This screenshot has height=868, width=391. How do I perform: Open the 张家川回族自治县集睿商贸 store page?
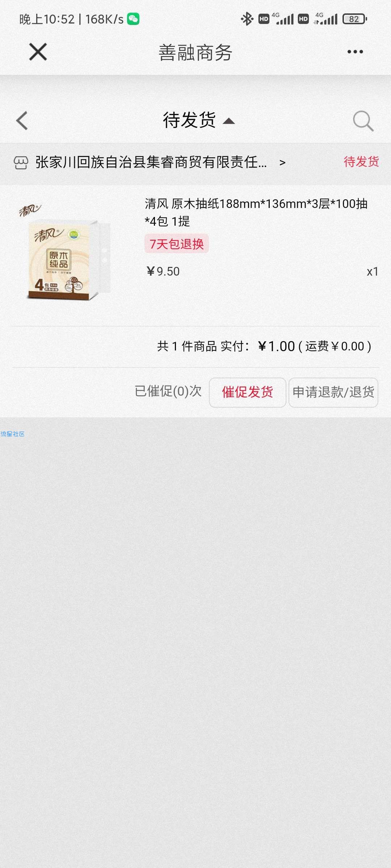click(151, 162)
